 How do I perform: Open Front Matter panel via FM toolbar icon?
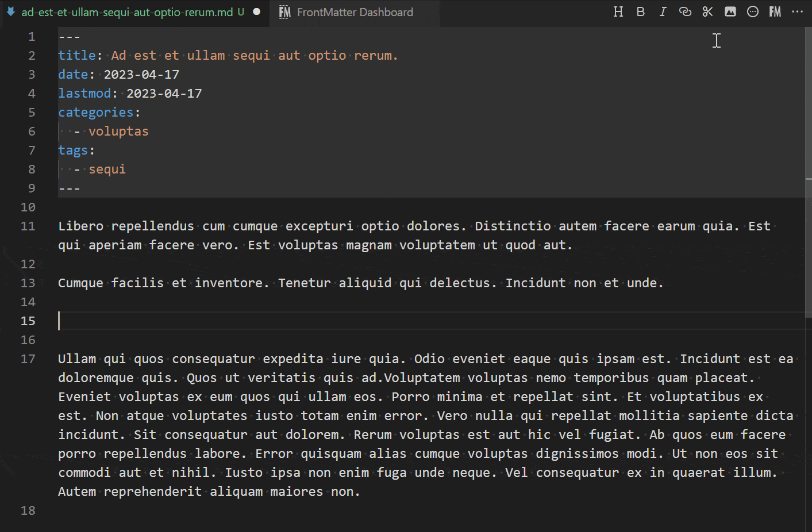click(x=775, y=12)
